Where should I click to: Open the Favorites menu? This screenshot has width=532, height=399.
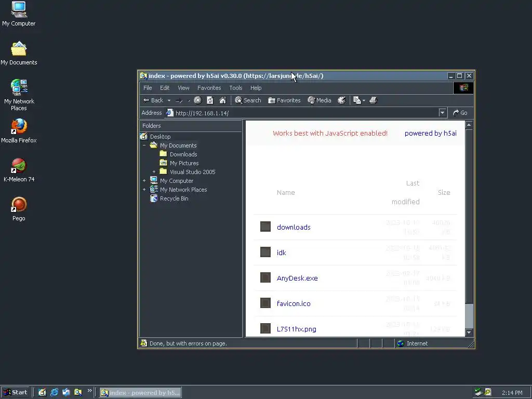(209, 88)
